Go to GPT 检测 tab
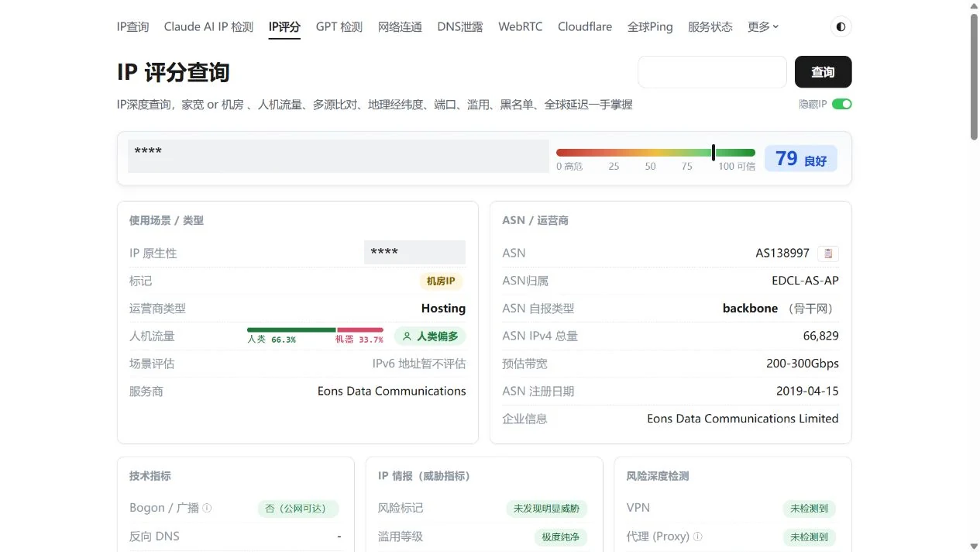This screenshot has height=552, width=980. tap(339, 27)
